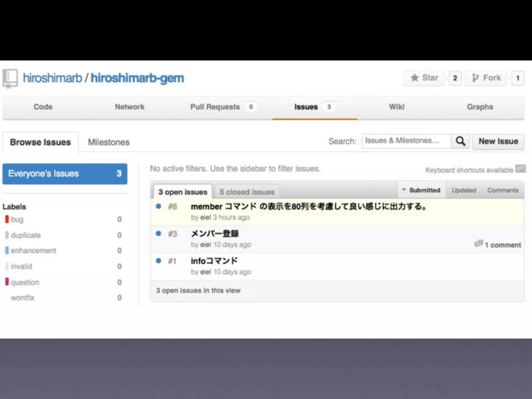Fork the hiroshimarb-gem repository
This screenshot has height=399, width=532.
[486, 78]
